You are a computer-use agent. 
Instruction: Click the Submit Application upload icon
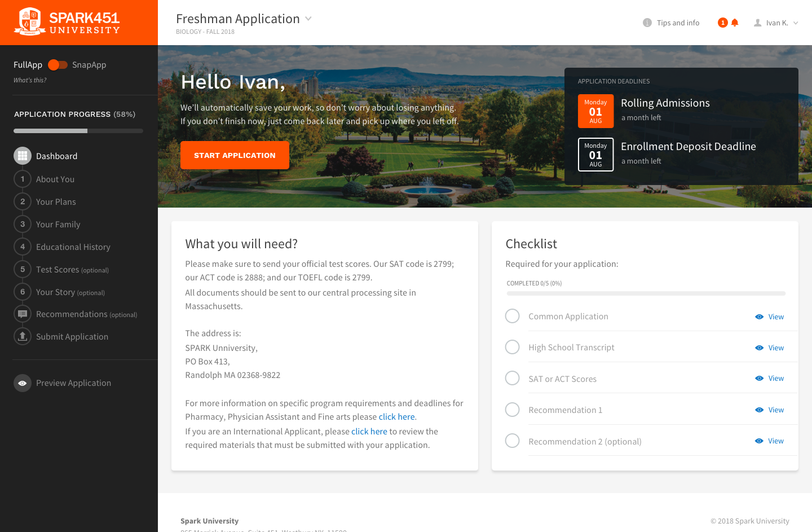coord(23,336)
